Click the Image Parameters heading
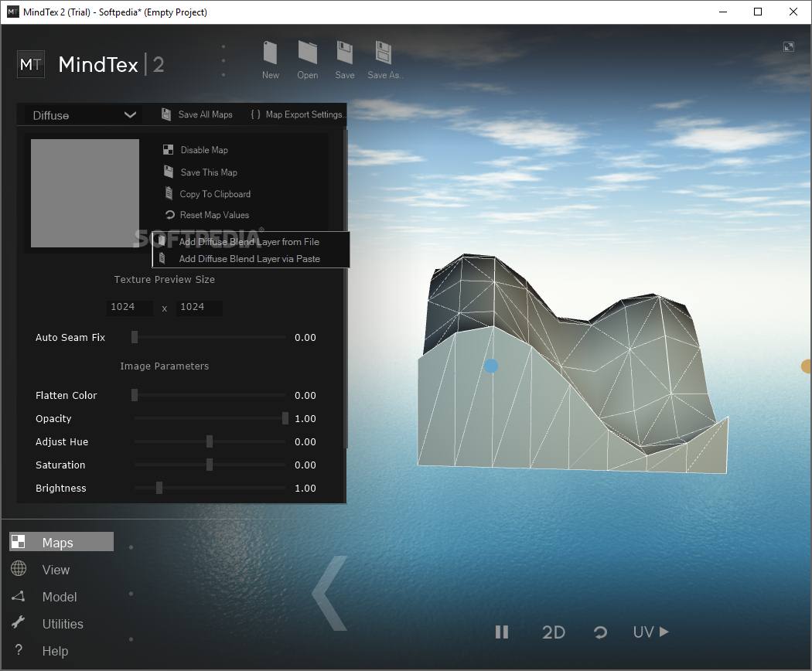 coord(164,366)
